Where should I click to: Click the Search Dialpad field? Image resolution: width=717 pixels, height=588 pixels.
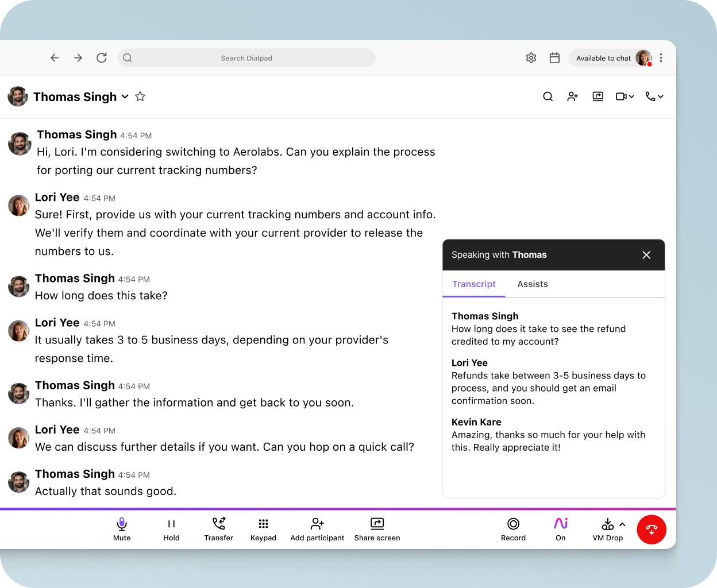pos(246,58)
